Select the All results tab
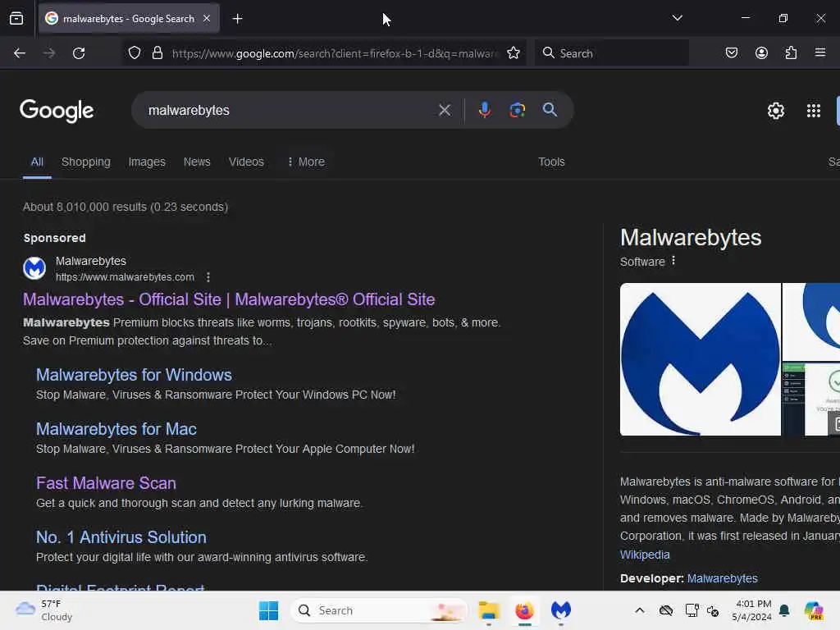The image size is (840, 630). point(37,162)
